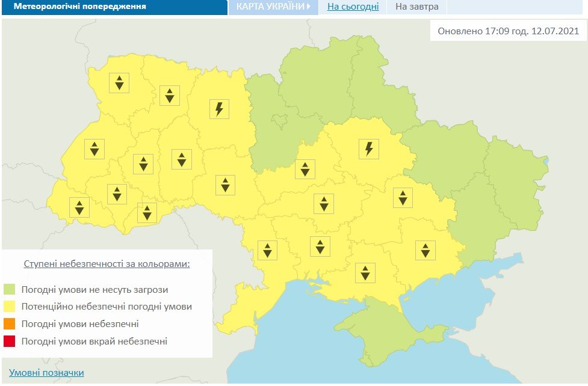
Task: Click the warning icon in Kherson region
Action: click(x=365, y=272)
